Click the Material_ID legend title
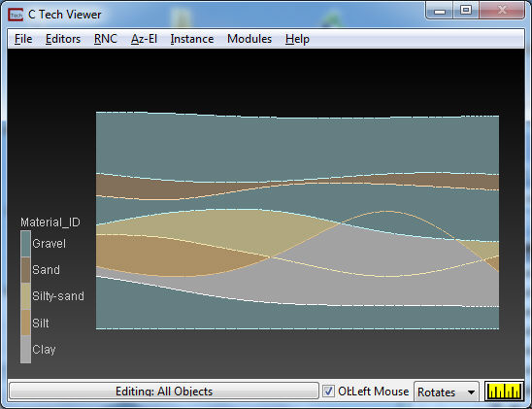 (50, 222)
